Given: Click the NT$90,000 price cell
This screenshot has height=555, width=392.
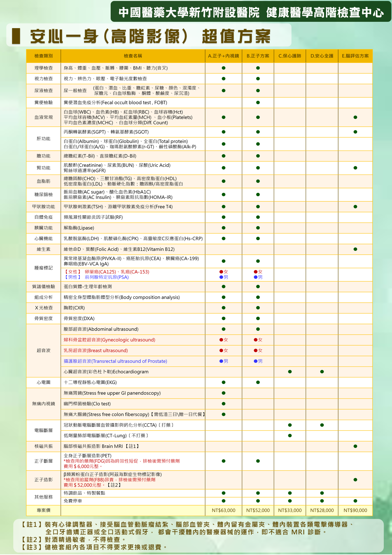Looking at the screenshot, I should coord(355,510).
